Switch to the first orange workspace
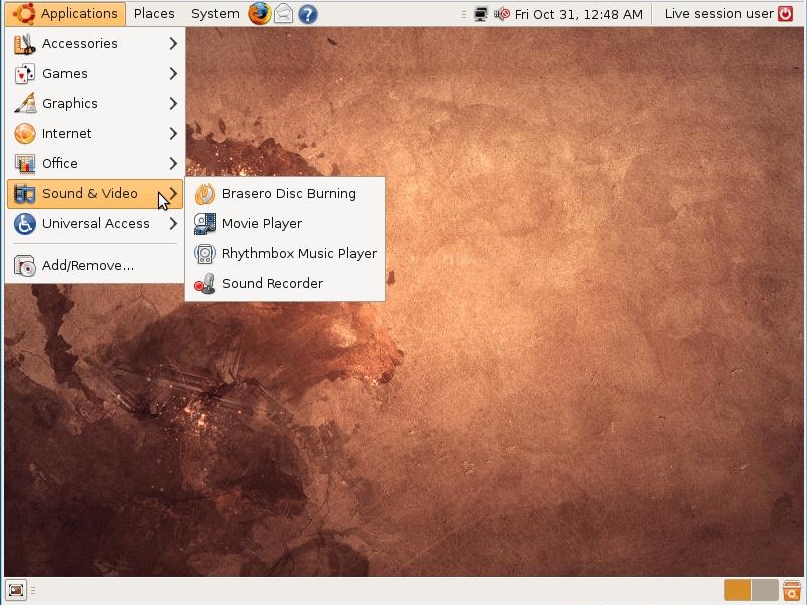 (x=737, y=590)
